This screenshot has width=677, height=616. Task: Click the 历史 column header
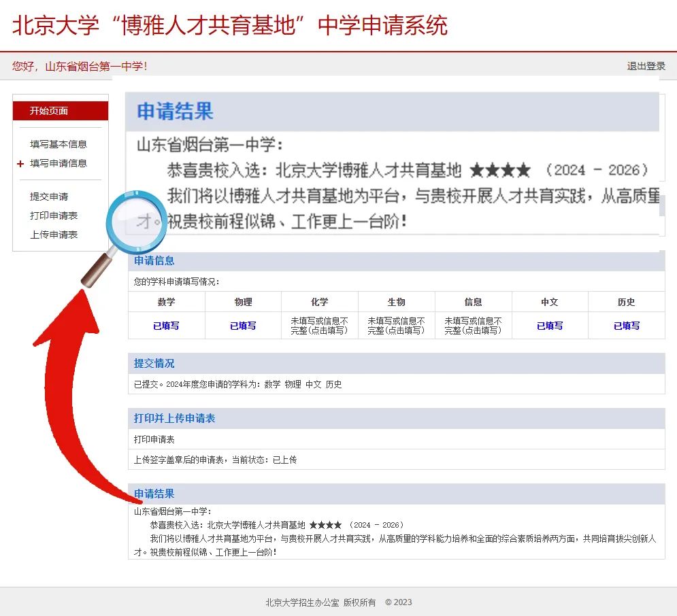[x=627, y=302]
